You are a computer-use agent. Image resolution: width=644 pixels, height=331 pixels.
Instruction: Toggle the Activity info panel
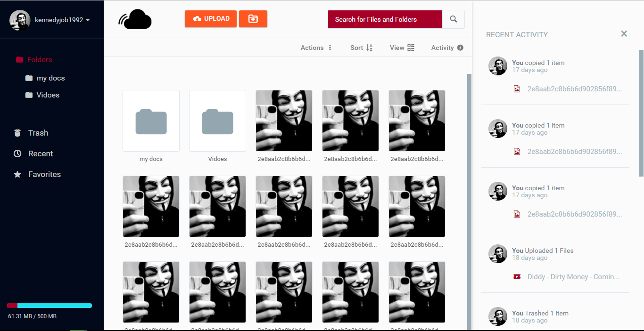447,48
